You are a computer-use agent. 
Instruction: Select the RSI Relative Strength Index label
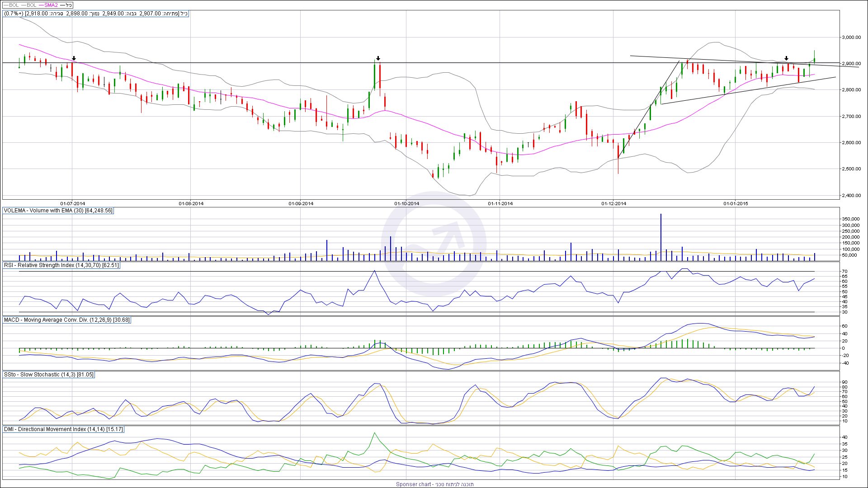[61, 265]
